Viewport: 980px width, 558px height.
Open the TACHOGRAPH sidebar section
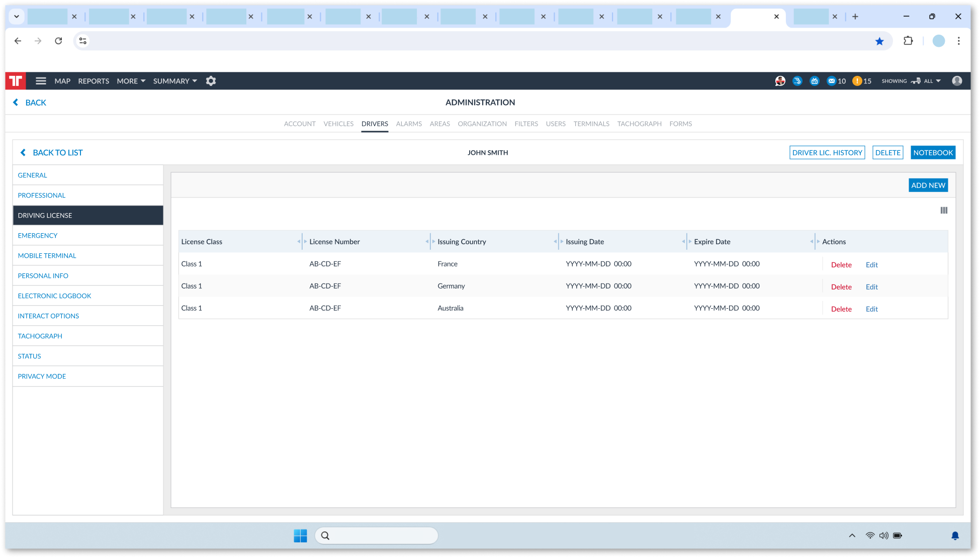coord(40,336)
